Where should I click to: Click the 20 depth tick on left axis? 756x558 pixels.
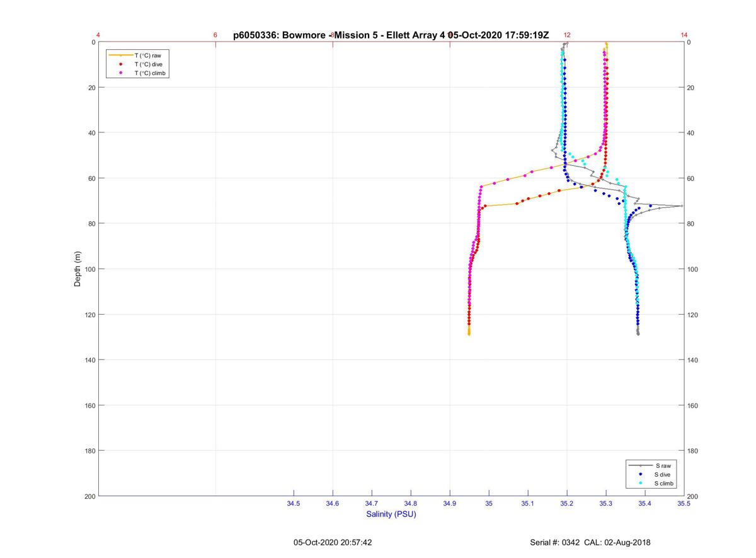click(91, 88)
